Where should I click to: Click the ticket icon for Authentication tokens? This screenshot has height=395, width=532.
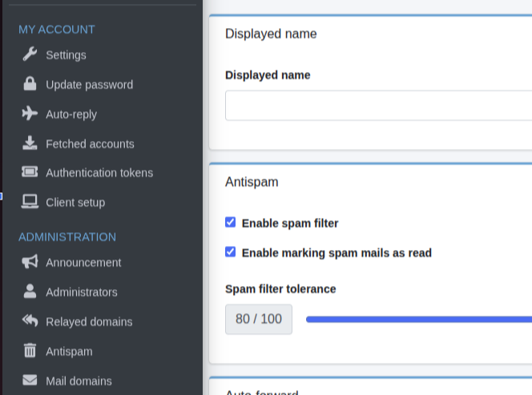pyautogui.click(x=30, y=171)
